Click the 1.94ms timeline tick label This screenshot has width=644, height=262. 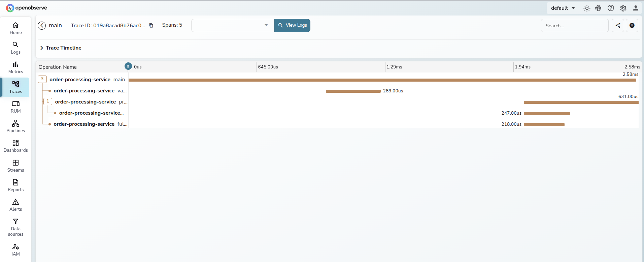pyautogui.click(x=522, y=67)
